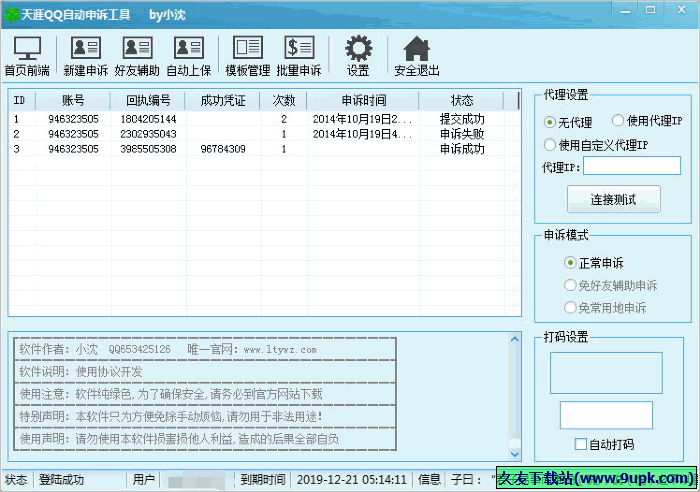
Task: Click the 次数 column header
Action: (283, 100)
